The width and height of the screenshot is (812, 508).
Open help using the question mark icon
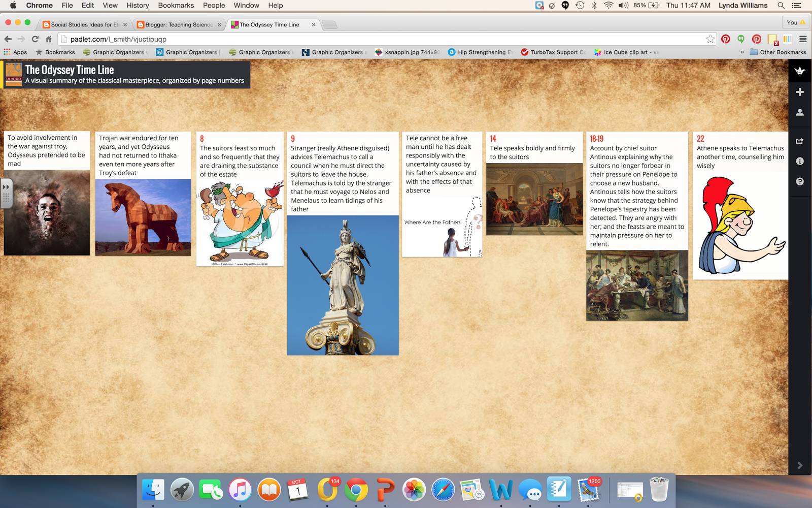point(799,181)
